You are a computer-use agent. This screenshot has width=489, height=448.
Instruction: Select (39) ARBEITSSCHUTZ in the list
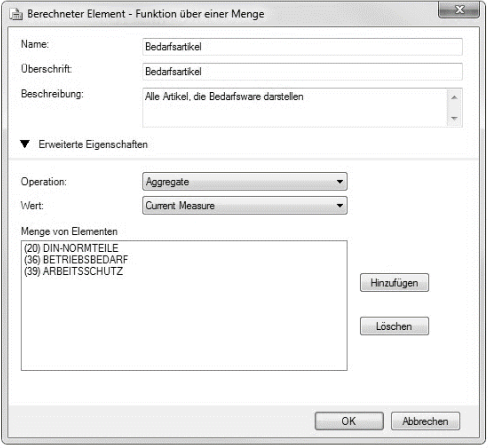pos(73,271)
